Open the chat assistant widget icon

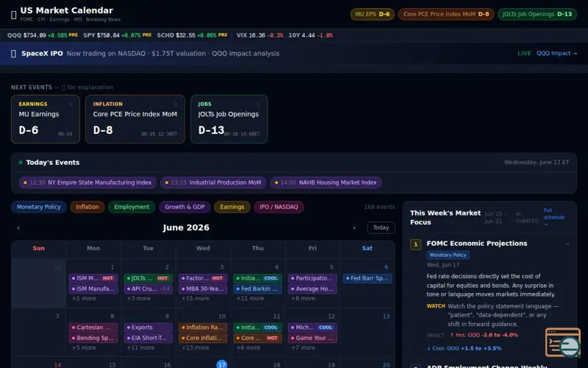[563, 342]
